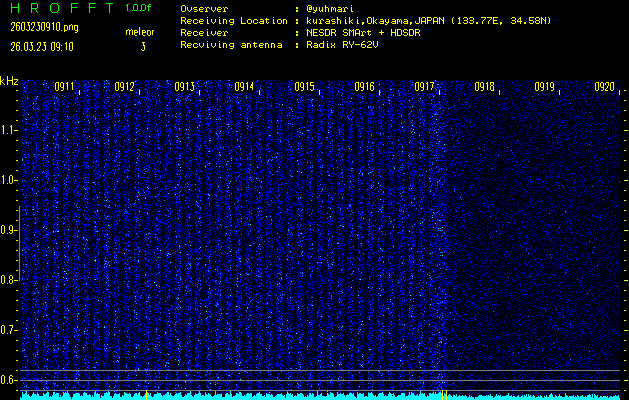
Task: Select the 0917 time label
Action: pos(424,87)
